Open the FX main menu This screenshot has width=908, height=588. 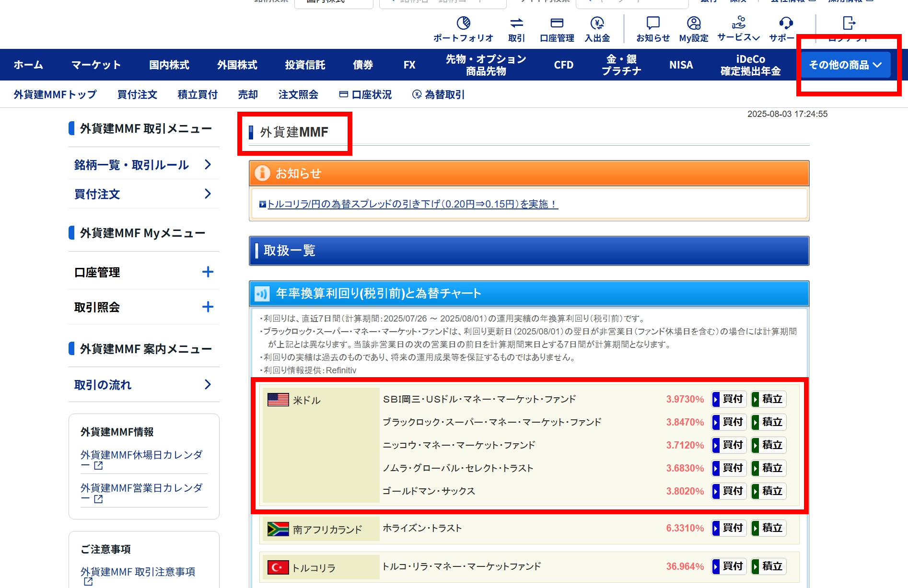(x=409, y=65)
